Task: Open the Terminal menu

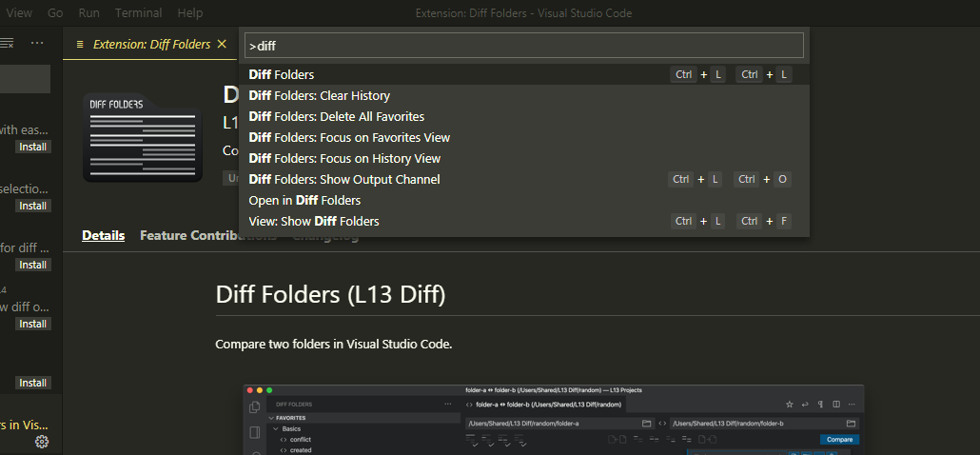Action: pos(138,12)
